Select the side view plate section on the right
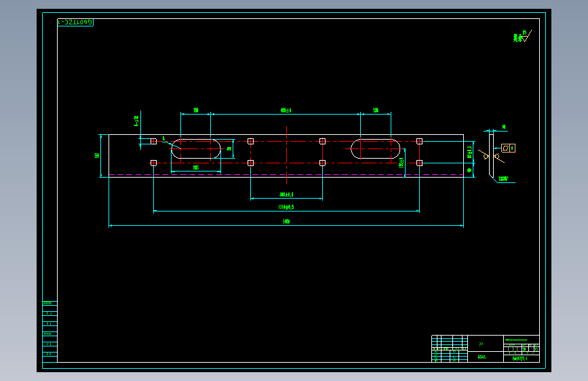The height and width of the screenshot is (381, 588). click(x=491, y=156)
